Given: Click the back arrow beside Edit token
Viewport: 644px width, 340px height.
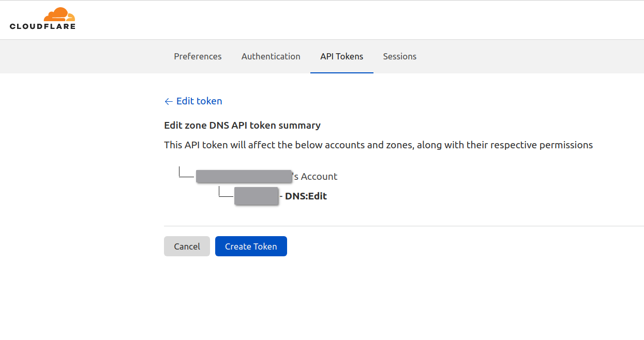Looking at the screenshot, I should click(x=168, y=101).
